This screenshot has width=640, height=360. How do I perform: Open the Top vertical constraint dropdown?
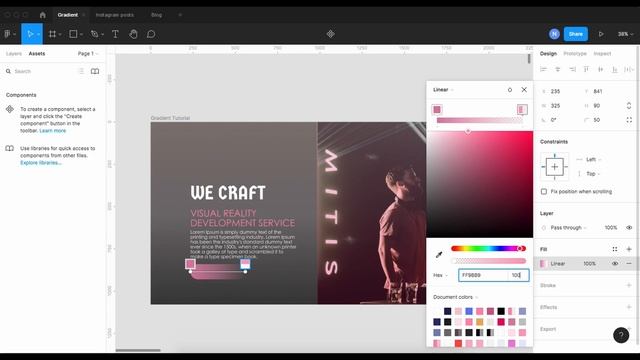pyautogui.click(x=593, y=173)
